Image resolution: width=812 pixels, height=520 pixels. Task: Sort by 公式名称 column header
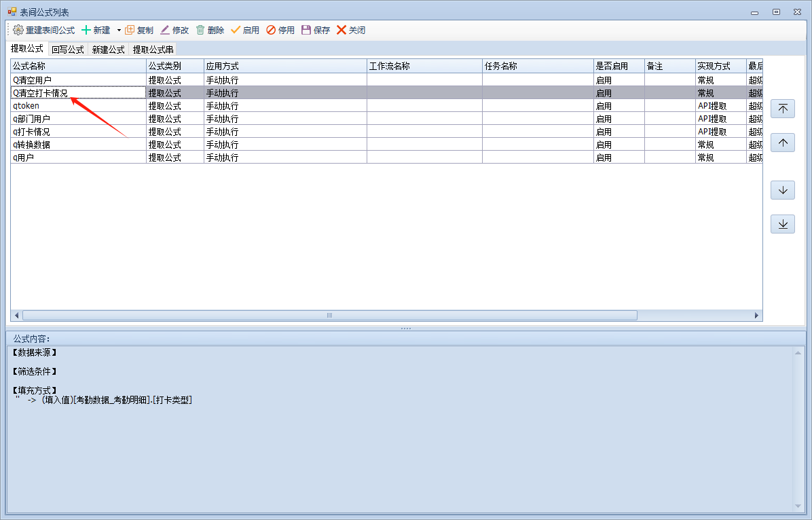(x=78, y=67)
